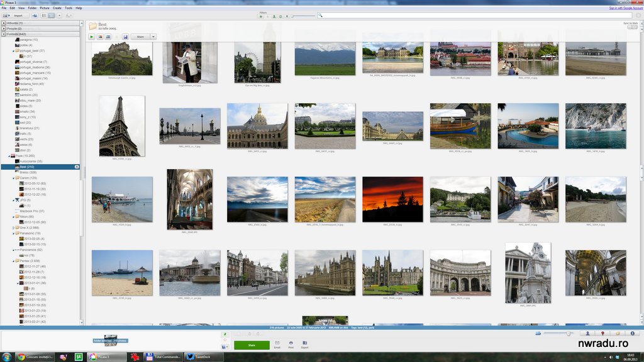Viewport: 644px width, 362px height.
Task: Open the File menu
Action: [4, 8]
